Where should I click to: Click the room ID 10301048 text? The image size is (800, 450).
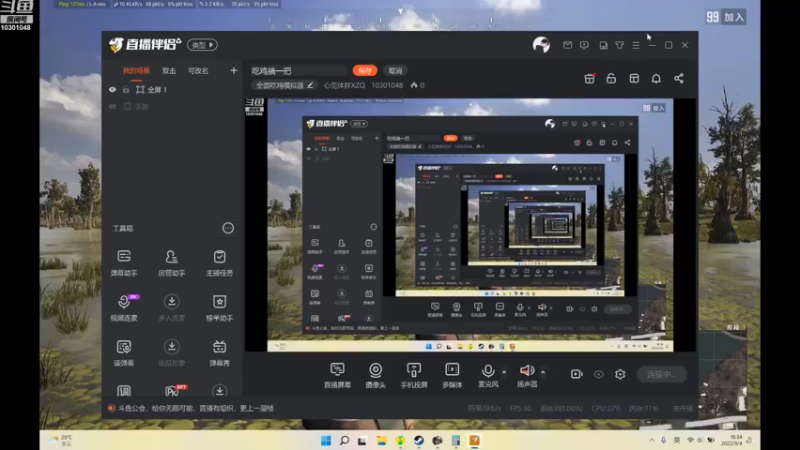[x=387, y=85]
